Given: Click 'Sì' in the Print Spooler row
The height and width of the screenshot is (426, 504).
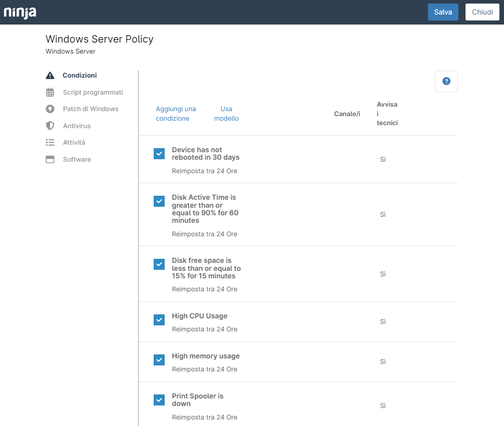Looking at the screenshot, I should tap(383, 406).
